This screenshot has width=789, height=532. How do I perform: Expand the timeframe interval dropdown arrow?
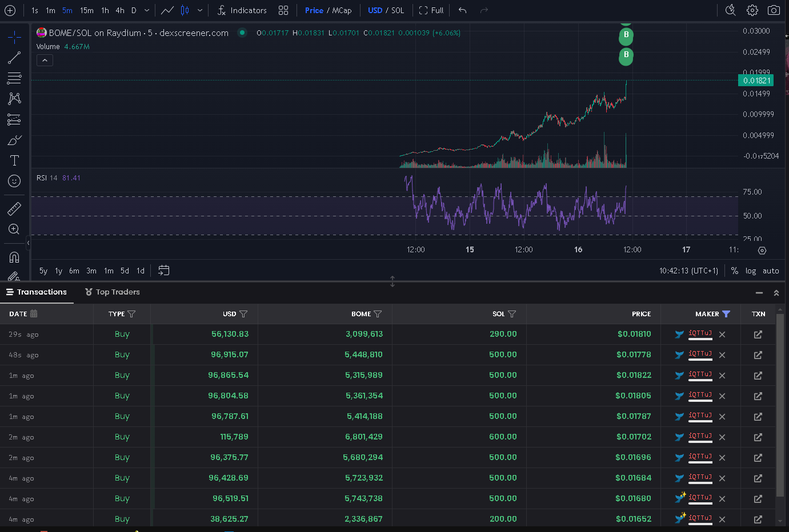pos(147,10)
